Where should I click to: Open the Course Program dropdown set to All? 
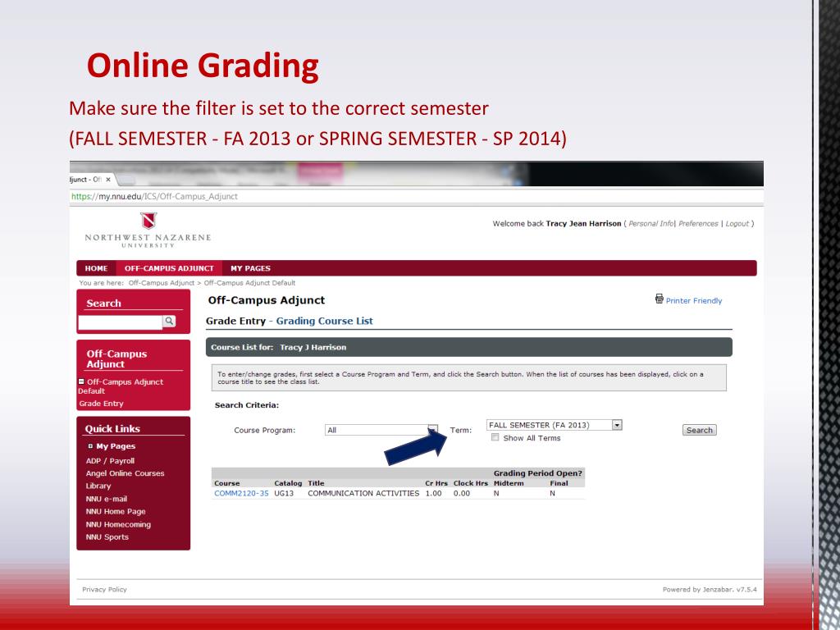click(x=381, y=430)
